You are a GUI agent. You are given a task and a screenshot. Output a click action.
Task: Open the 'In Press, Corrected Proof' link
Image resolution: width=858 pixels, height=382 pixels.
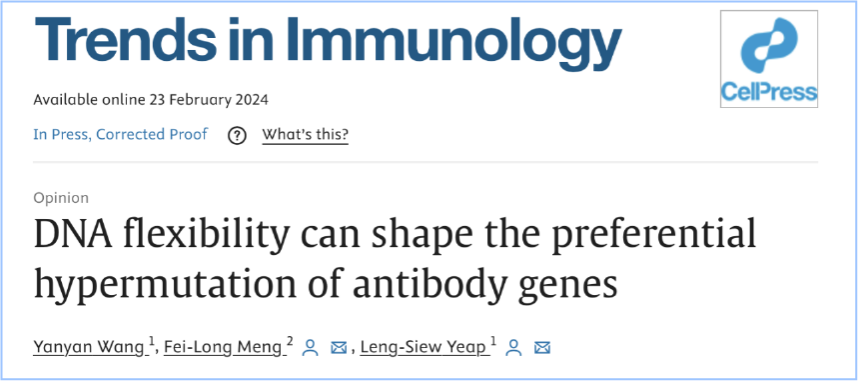[x=120, y=134]
